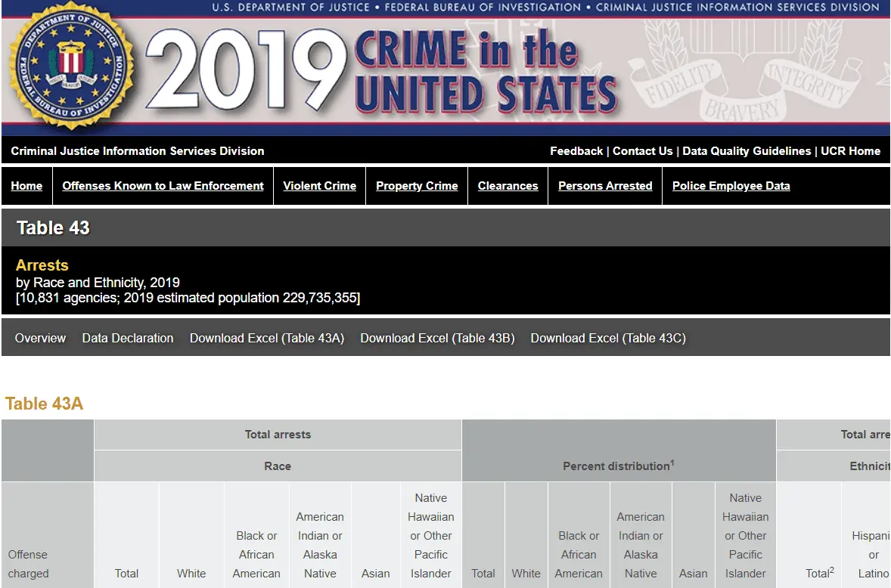Image resolution: width=891 pixels, height=588 pixels.
Task: Select the '10,831 agencies' population line
Action: [188, 298]
